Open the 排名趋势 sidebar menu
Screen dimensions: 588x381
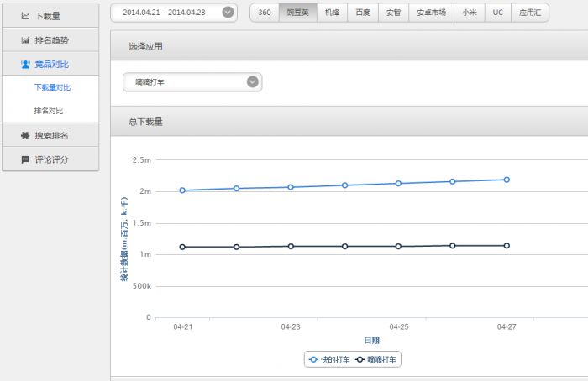pos(50,39)
